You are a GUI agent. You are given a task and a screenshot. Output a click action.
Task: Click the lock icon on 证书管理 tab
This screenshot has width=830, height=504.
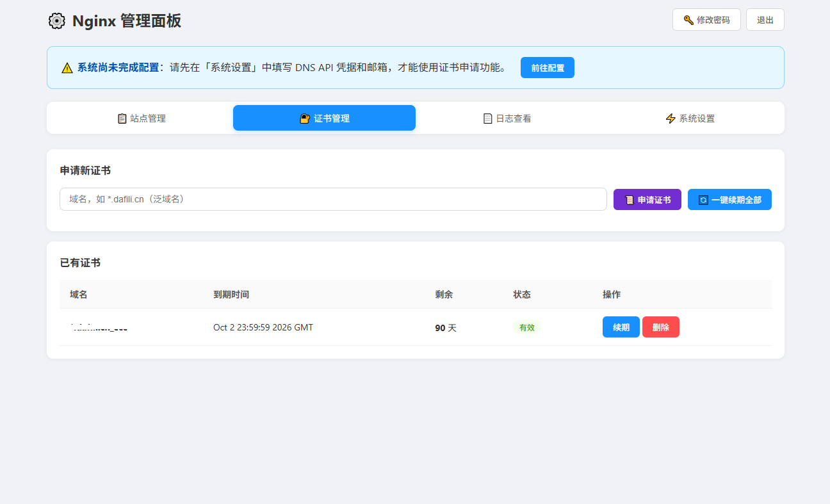click(305, 118)
